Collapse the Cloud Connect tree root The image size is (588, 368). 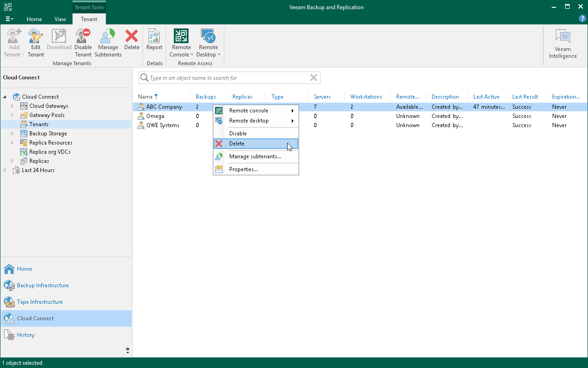(x=5, y=97)
